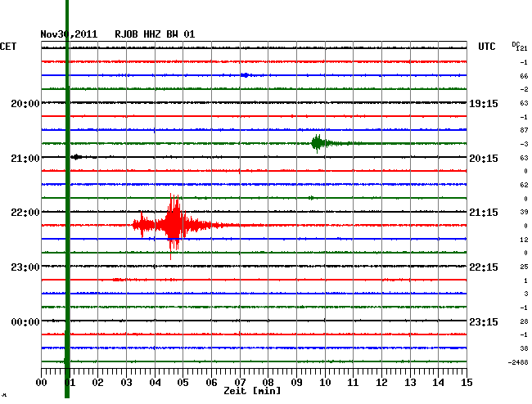Click the DC offset value -2488
This screenshot has height=404, width=532.
[x=518, y=362]
